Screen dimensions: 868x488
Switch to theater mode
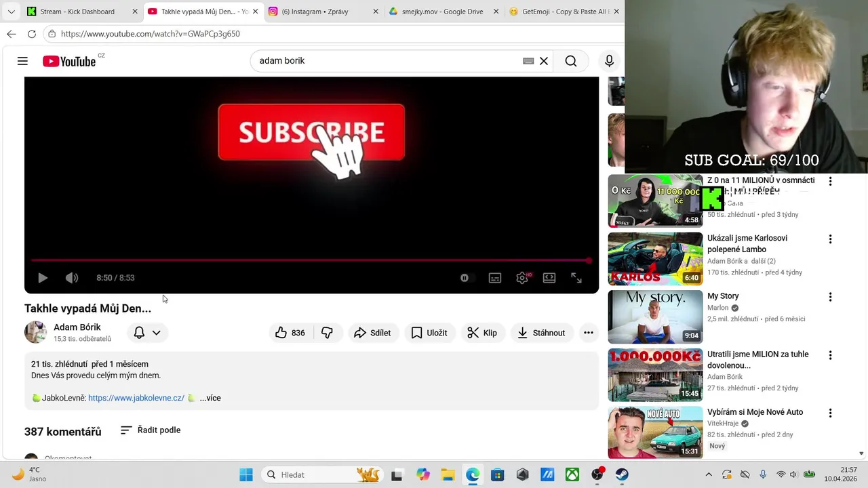pos(549,278)
